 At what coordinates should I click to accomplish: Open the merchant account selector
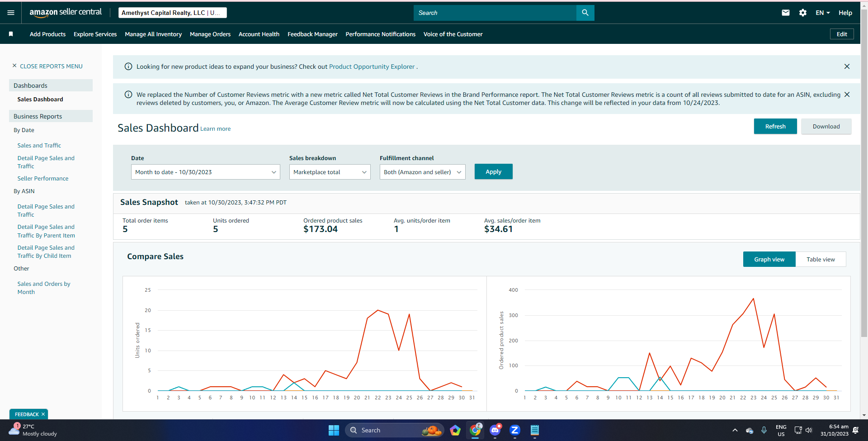(x=173, y=13)
